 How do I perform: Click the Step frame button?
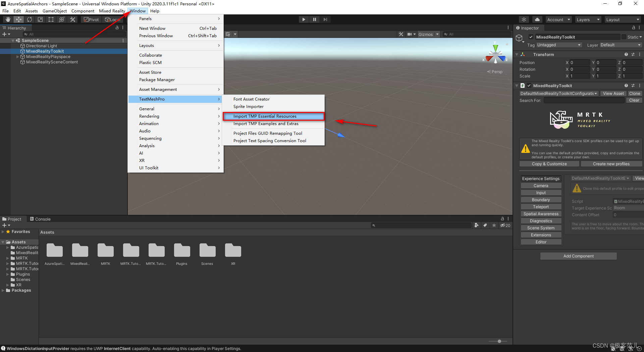[x=325, y=19]
